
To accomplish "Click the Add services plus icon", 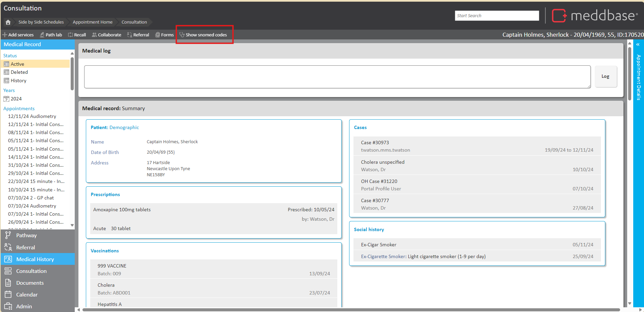I will point(5,35).
